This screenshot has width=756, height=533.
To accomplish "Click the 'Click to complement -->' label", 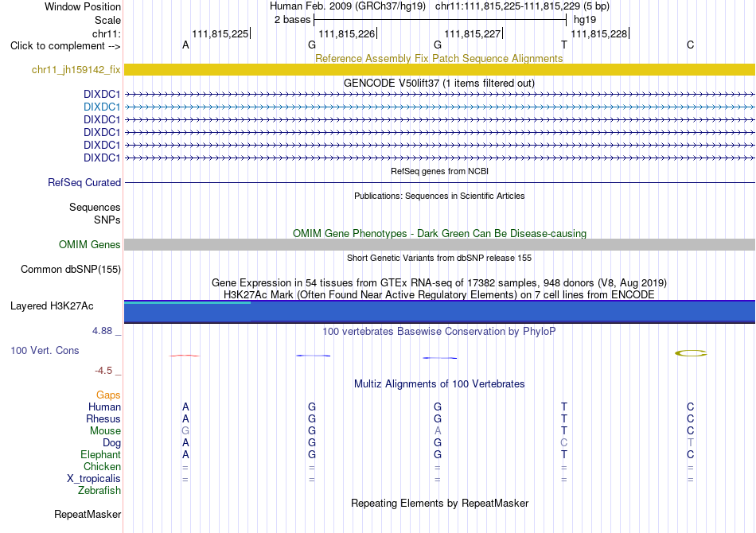I will pos(65,46).
